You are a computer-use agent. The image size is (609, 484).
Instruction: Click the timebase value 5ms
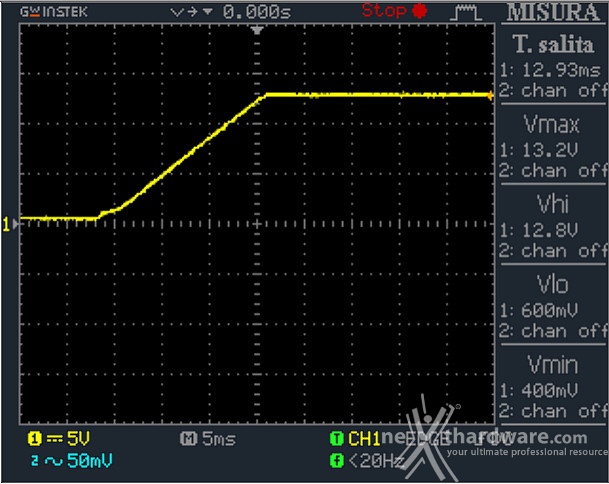[x=219, y=439]
